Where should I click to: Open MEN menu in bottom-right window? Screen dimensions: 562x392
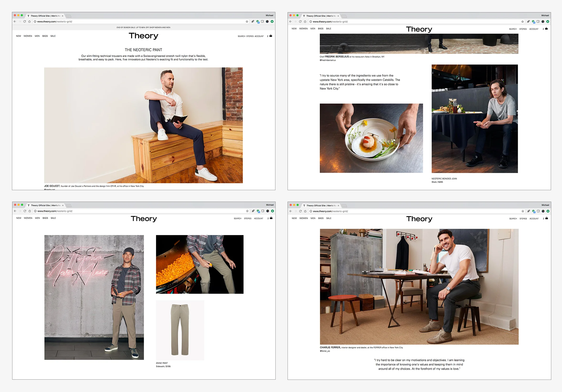tap(313, 218)
